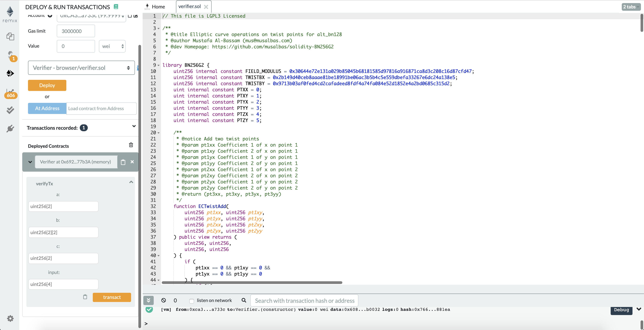Delete all deployed contracts with the trash icon

[131, 145]
